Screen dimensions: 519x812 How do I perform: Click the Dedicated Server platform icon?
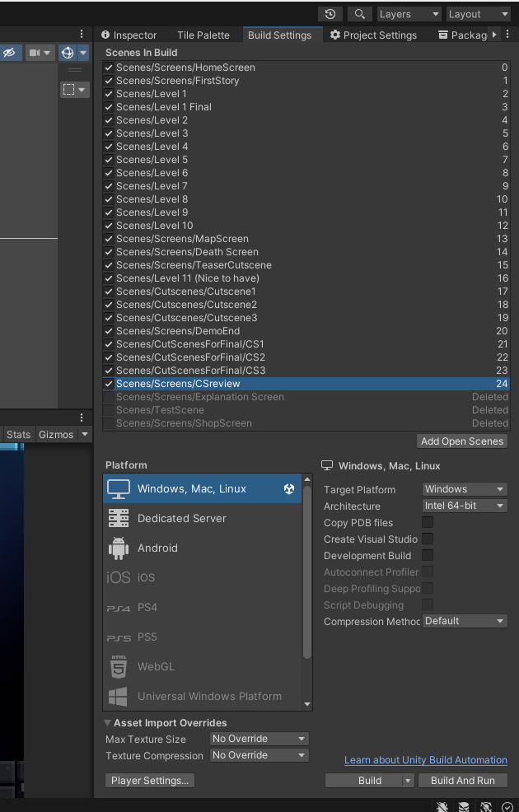(x=118, y=518)
